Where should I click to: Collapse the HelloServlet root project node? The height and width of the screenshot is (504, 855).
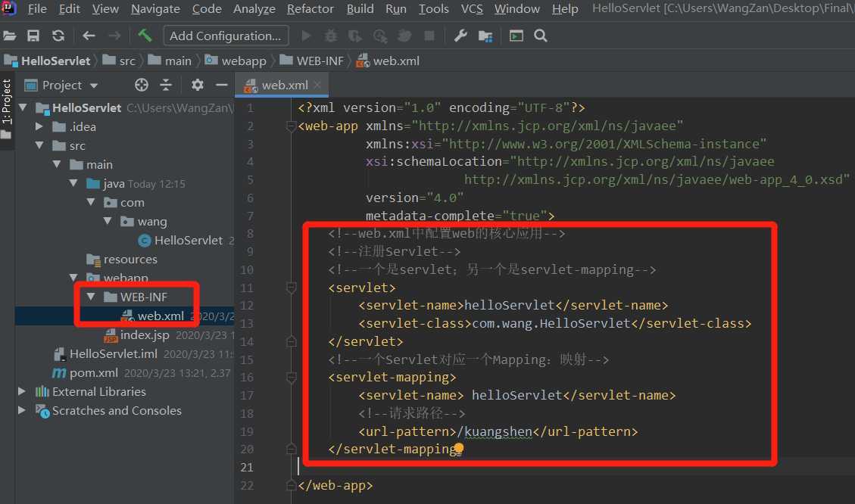click(x=23, y=108)
